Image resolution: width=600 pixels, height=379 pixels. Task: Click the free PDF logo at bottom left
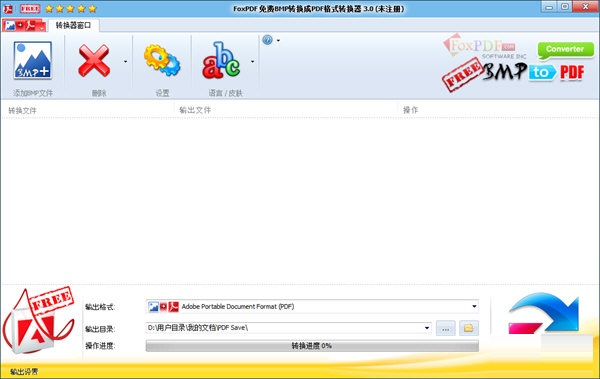pyautogui.click(x=39, y=321)
